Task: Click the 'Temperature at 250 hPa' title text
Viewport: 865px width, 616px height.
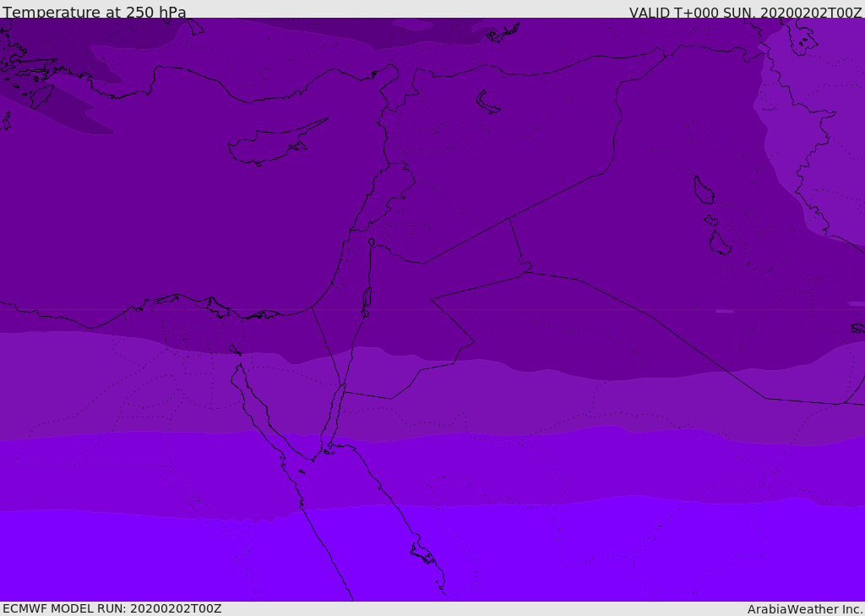Action: point(95,12)
